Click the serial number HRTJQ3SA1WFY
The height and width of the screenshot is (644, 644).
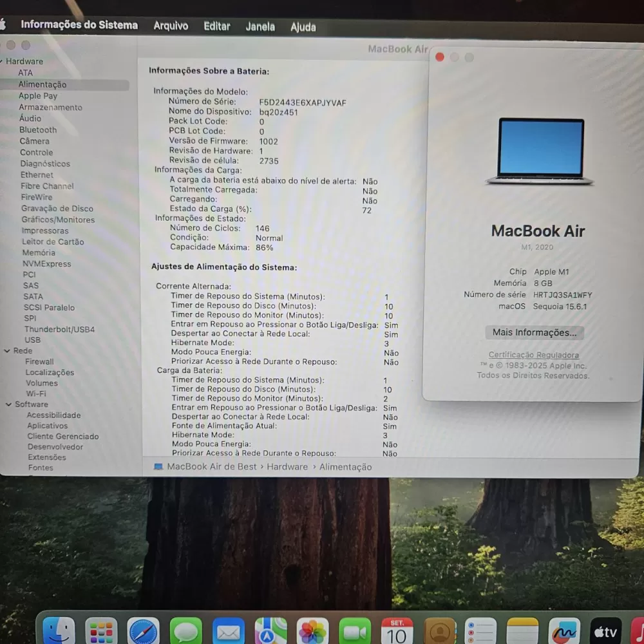click(x=562, y=295)
